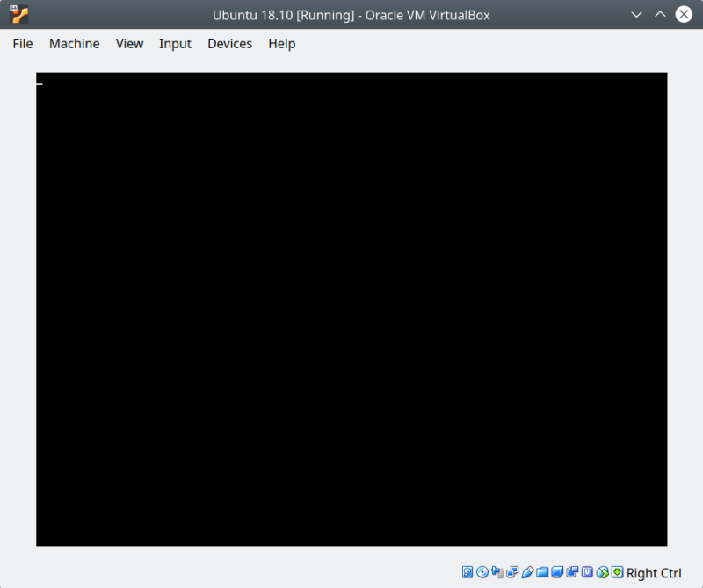Expand the View menu
The image size is (703, 588).
pyautogui.click(x=129, y=43)
